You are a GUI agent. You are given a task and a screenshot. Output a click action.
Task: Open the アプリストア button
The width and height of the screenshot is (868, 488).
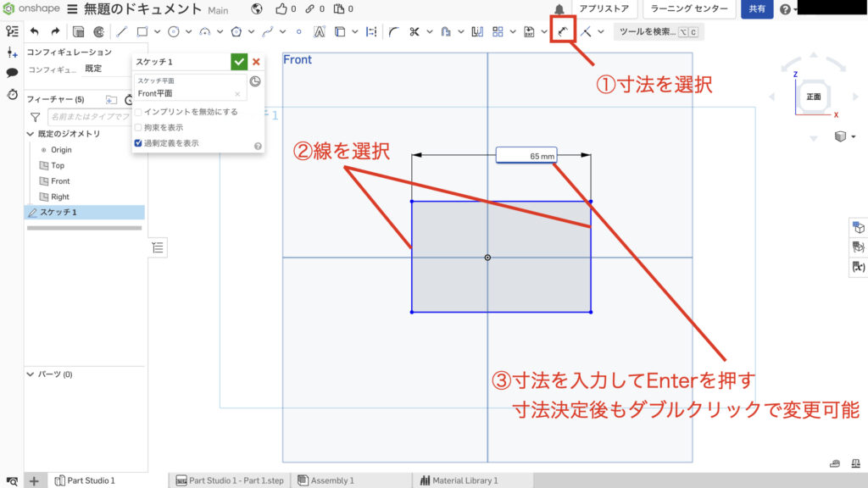click(604, 8)
